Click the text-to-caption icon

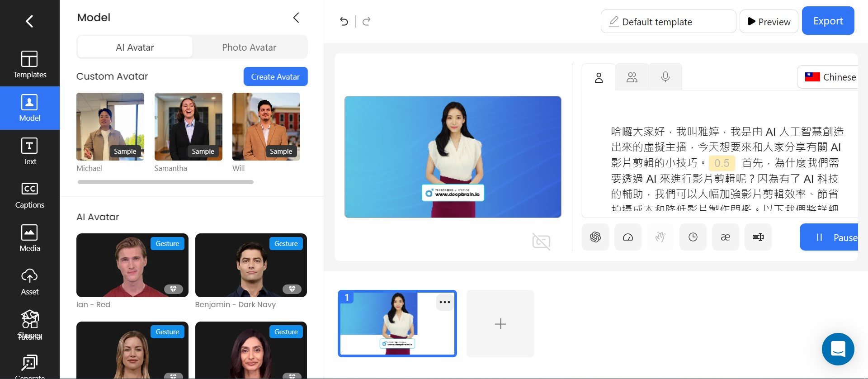pos(758,237)
